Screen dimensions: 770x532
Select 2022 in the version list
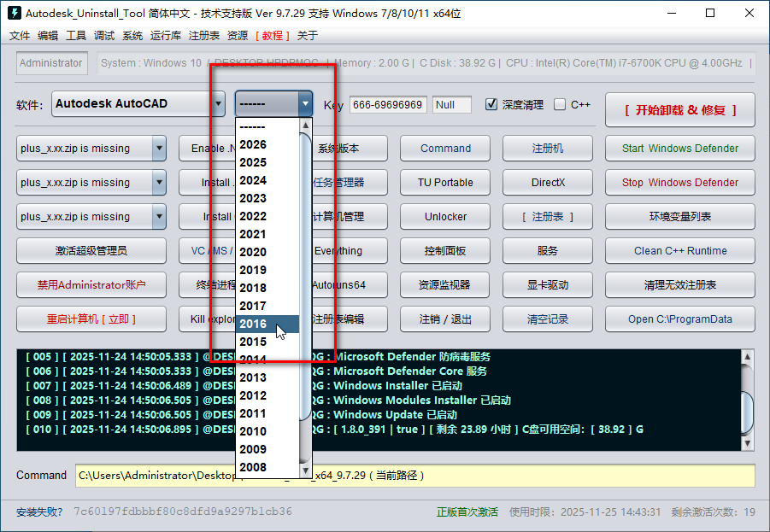(x=267, y=216)
